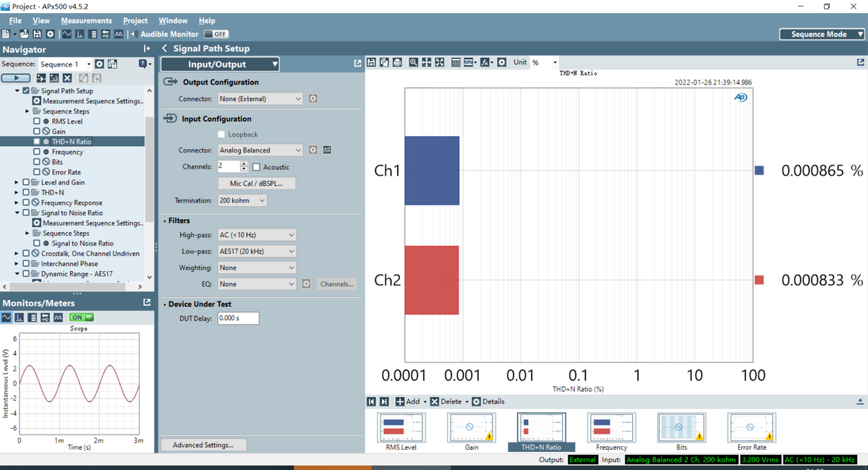868x470 pixels.
Task: Click the Open Project folder icon
Action: (25, 34)
